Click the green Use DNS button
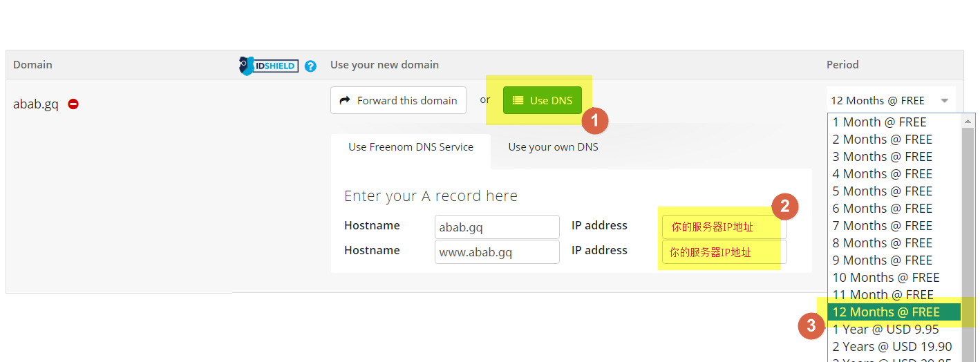The height and width of the screenshot is (362, 980). (543, 100)
